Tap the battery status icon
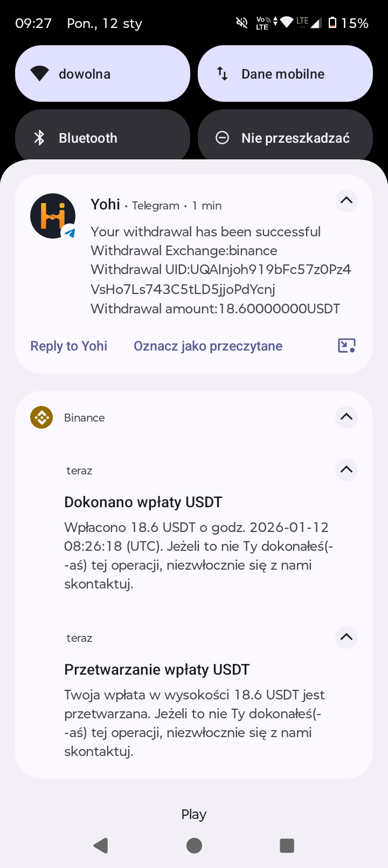This screenshot has height=868, width=388. (332, 23)
